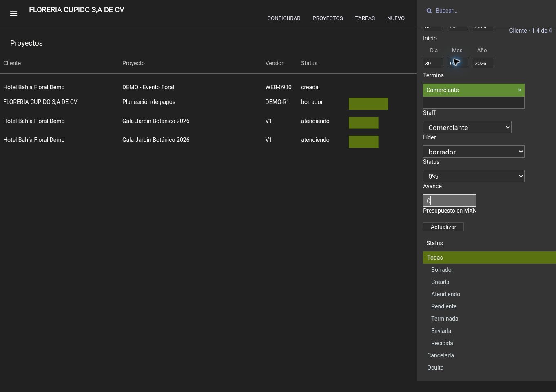This screenshot has width=556, height=392.
Task: Expand the Avance 0% dropdown
Action: [x=474, y=176]
